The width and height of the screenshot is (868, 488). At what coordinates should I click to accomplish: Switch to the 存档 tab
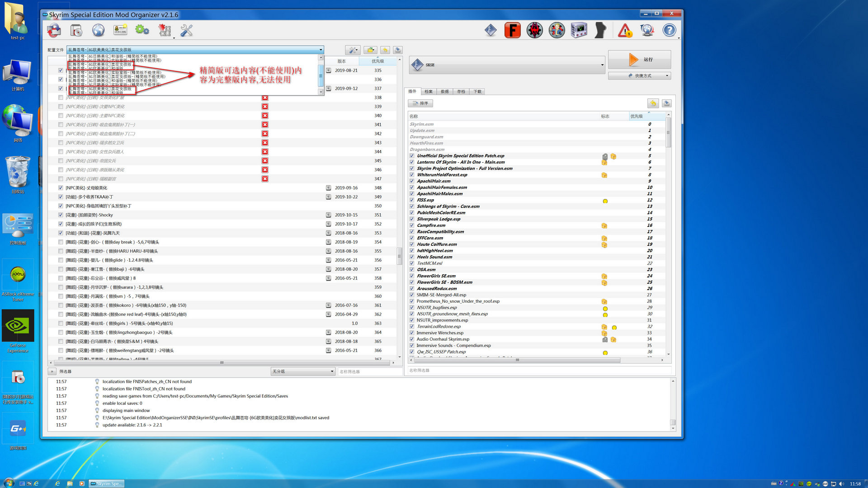(461, 92)
